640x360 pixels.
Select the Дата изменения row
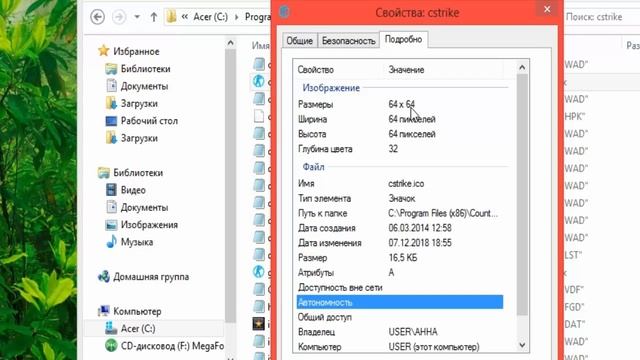[400, 243]
